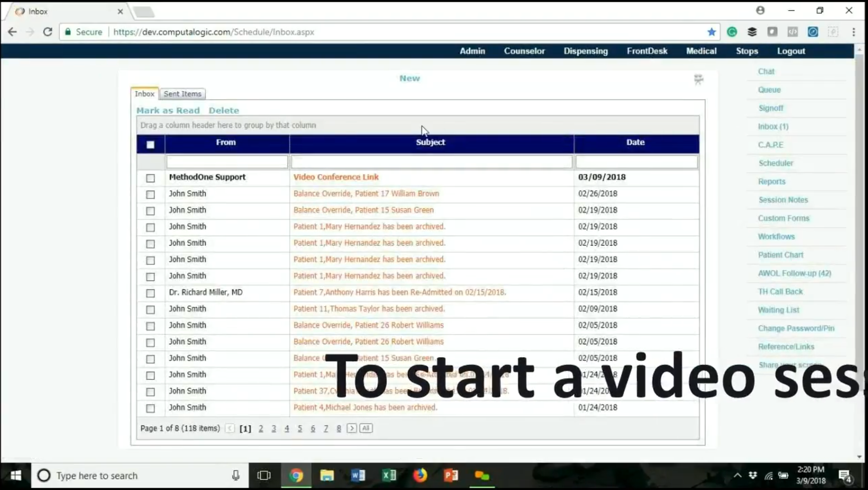
Task: Check the Video Conference Link message checkbox
Action: coord(150,178)
